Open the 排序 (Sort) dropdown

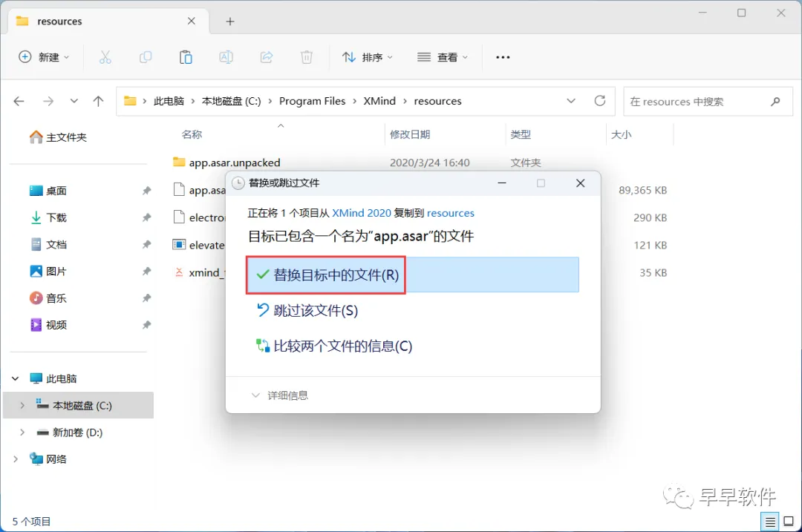368,57
